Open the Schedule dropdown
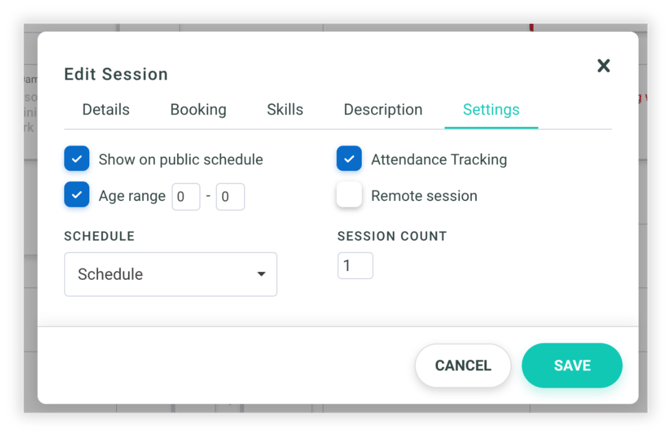 coord(170,274)
